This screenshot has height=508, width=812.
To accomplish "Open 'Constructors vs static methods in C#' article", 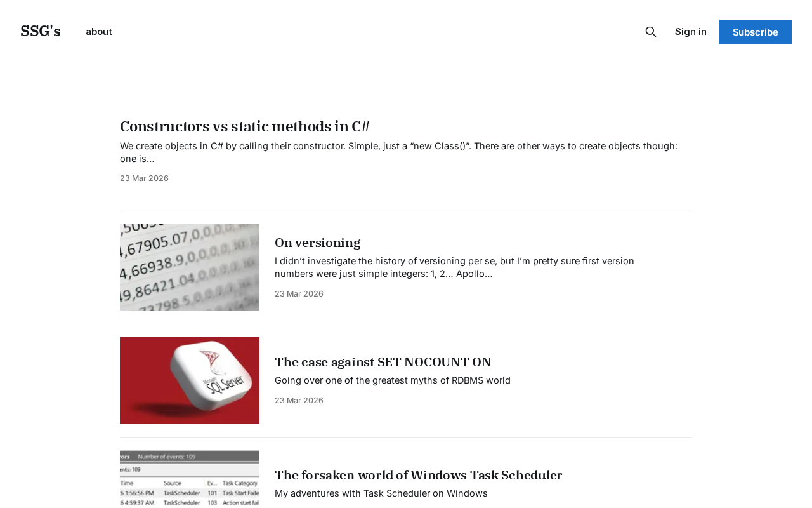I will [x=245, y=126].
